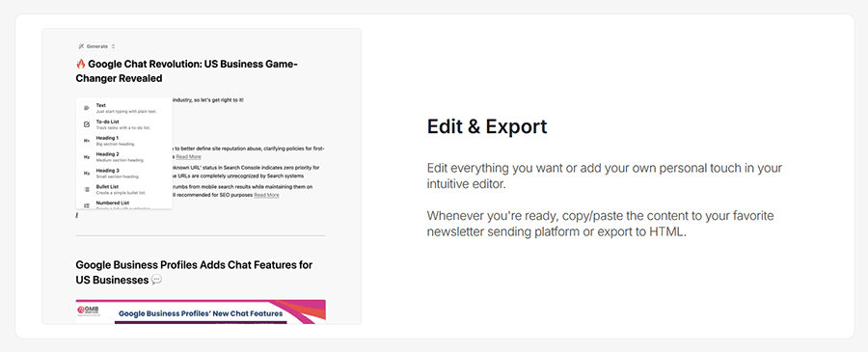Choose Numbered List from block menu
The image size is (868, 352).
[x=124, y=204]
